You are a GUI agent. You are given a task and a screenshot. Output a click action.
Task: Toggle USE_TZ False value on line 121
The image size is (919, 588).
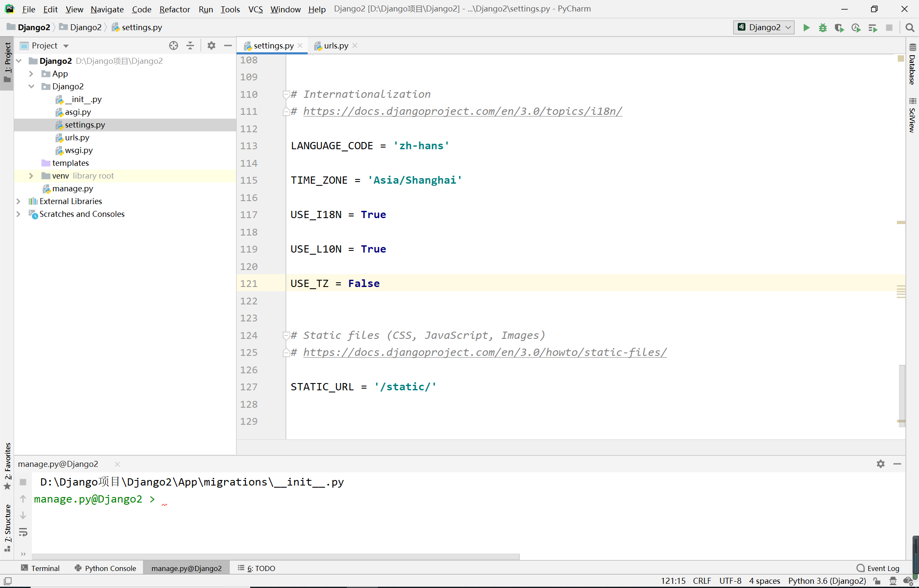tap(364, 283)
